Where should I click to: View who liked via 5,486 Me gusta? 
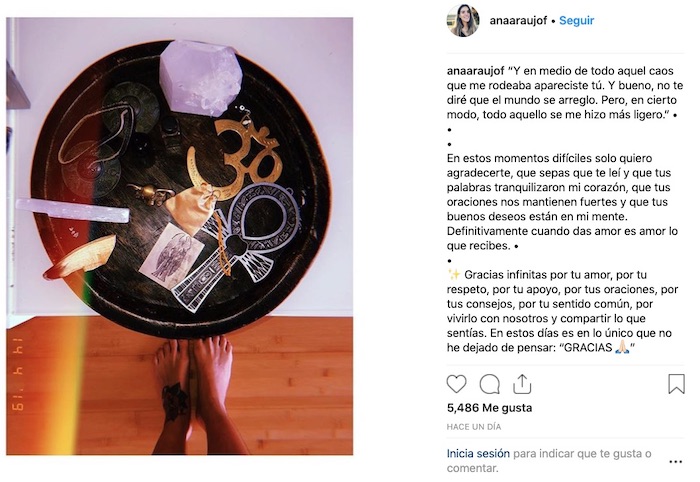coord(489,408)
